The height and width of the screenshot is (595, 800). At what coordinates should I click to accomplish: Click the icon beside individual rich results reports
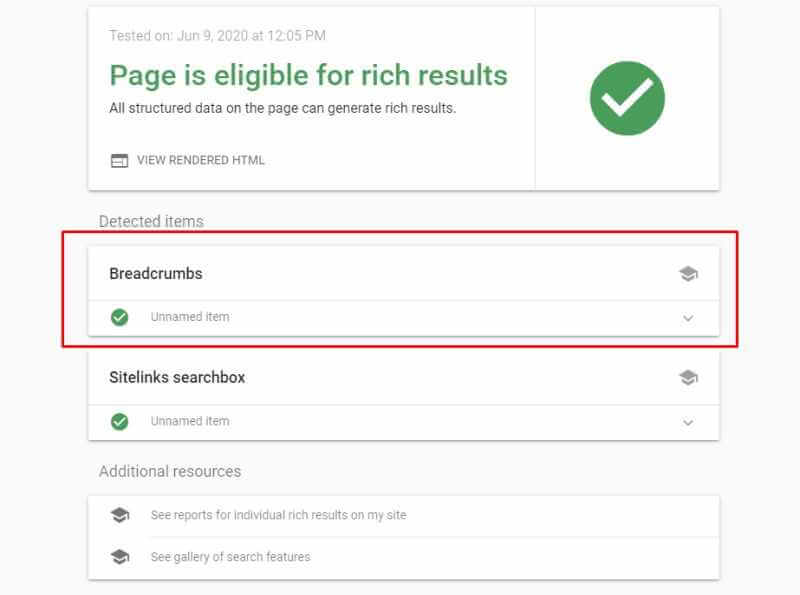120,513
